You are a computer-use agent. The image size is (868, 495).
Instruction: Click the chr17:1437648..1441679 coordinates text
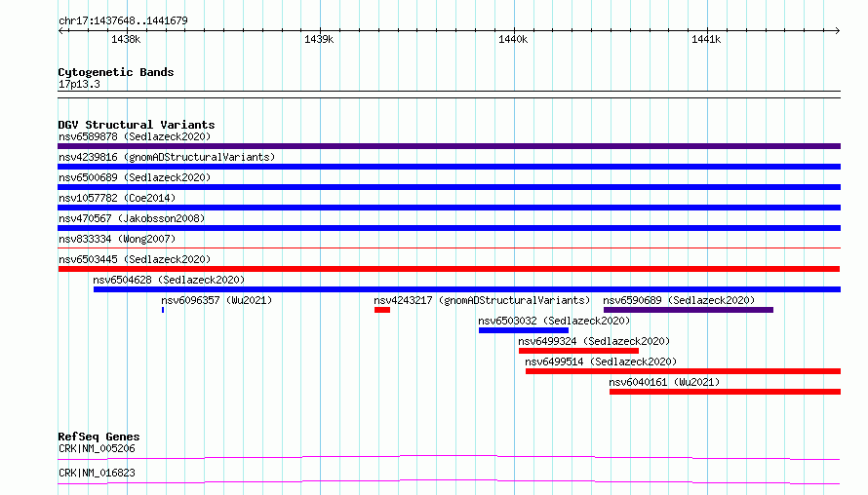[x=123, y=21]
